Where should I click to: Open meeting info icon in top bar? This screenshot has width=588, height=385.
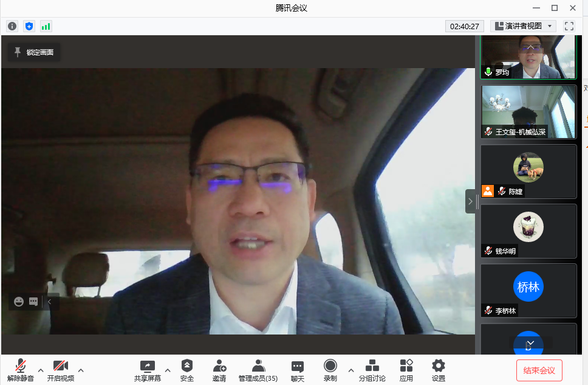coord(12,26)
